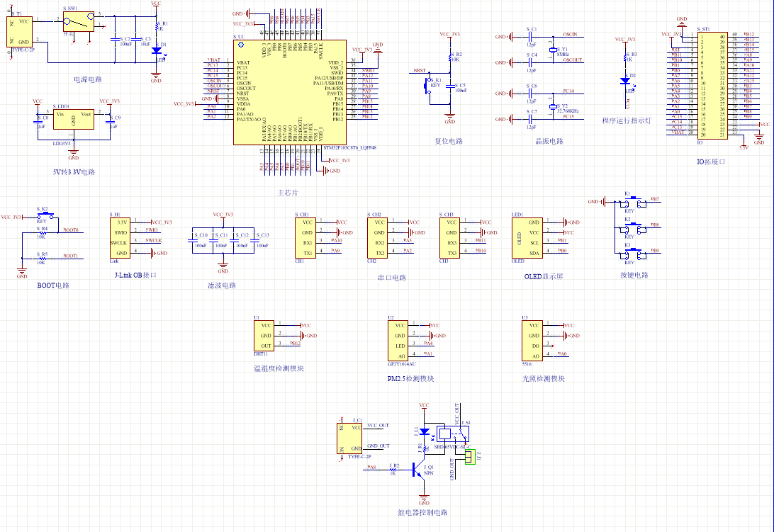Viewport: 774px width, 532px height.
Task: Click the IO拓展口 section title
Action: [x=711, y=162]
